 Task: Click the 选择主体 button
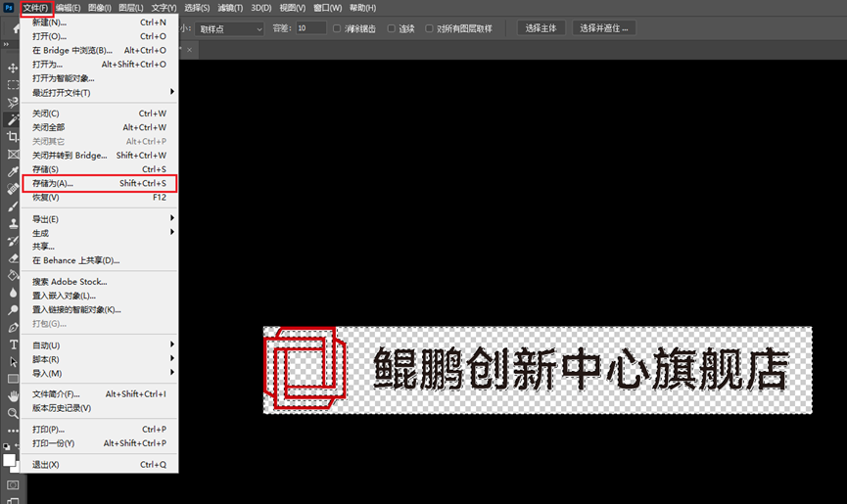(541, 28)
